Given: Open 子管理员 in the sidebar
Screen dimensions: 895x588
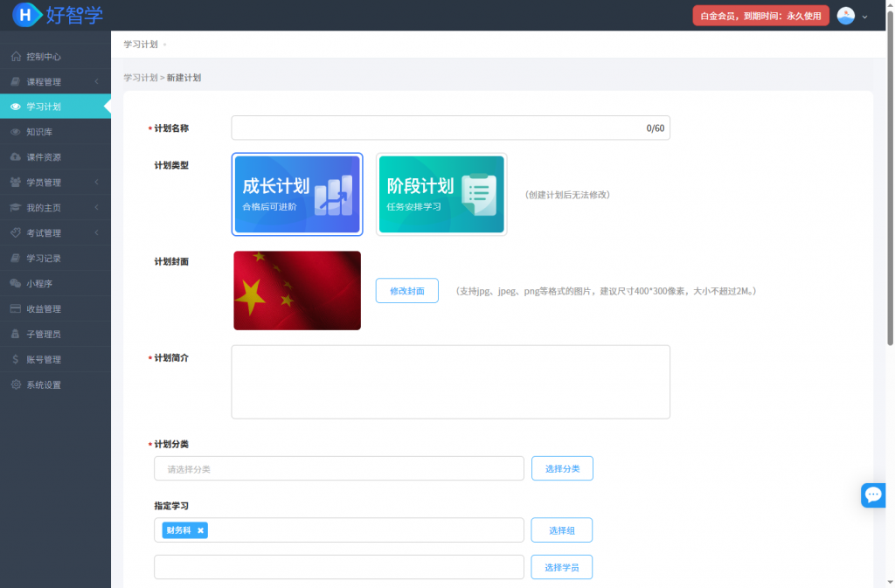Looking at the screenshot, I should (55, 335).
